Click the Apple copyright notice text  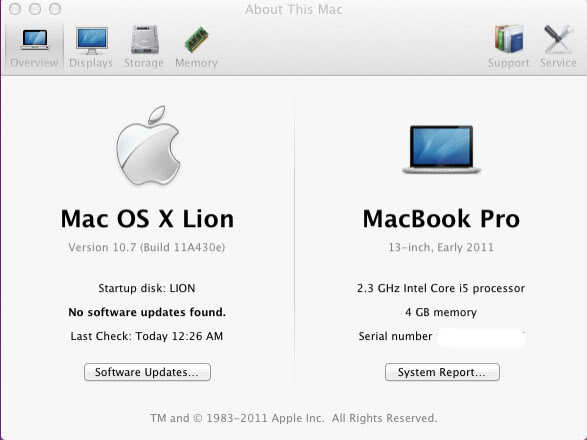point(294,418)
